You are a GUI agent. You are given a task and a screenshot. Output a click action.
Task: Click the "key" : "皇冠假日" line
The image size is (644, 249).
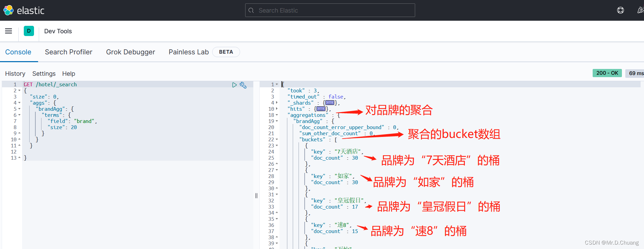(x=339, y=200)
